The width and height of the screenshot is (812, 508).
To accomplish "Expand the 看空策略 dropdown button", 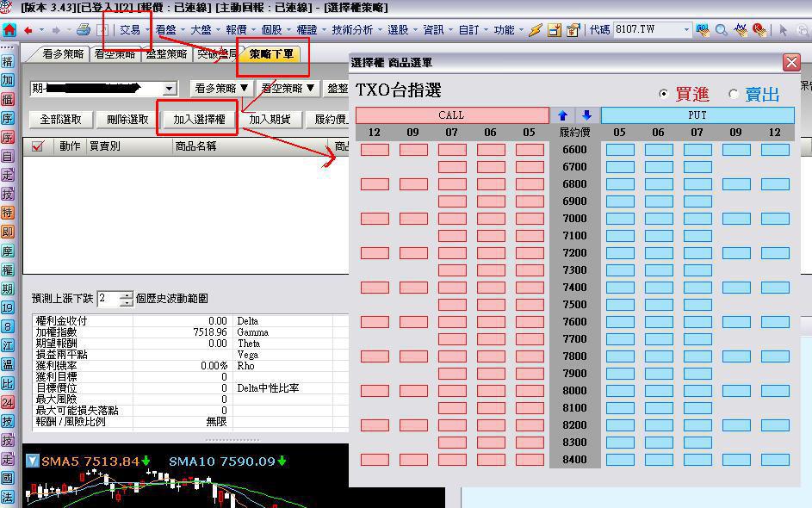I will (288, 89).
